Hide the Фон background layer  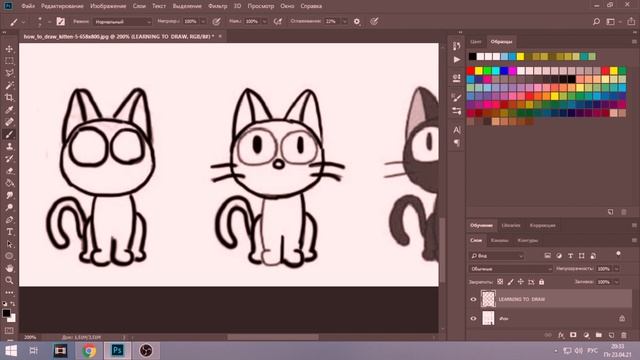(x=473, y=318)
